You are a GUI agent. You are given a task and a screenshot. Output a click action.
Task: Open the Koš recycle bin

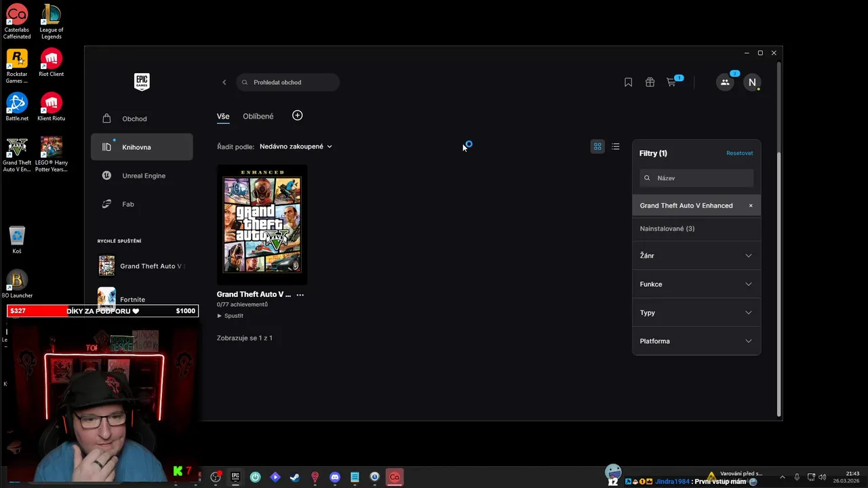click(x=17, y=241)
